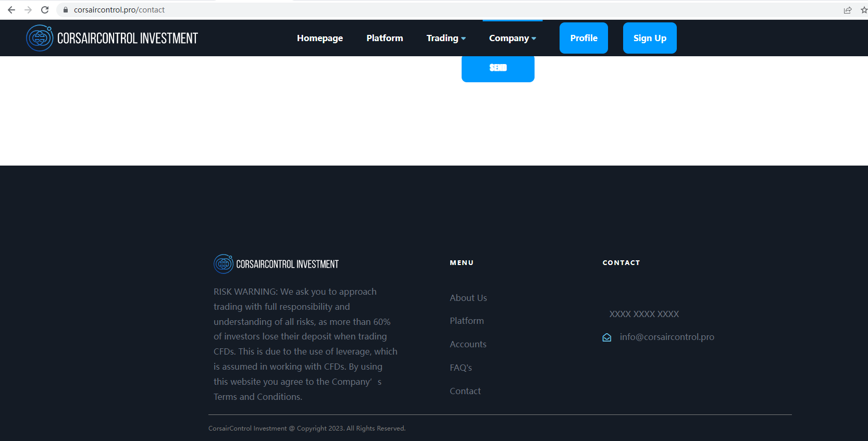Click the CorsairControl header logo
Screen dimensions: 868x441
pyautogui.click(x=112, y=38)
